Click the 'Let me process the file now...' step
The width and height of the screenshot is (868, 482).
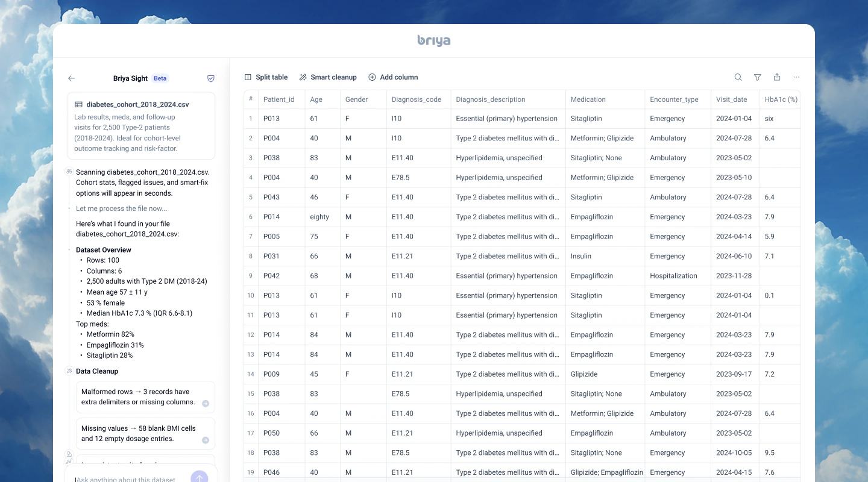pyautogui.click(x=122, y=208)
